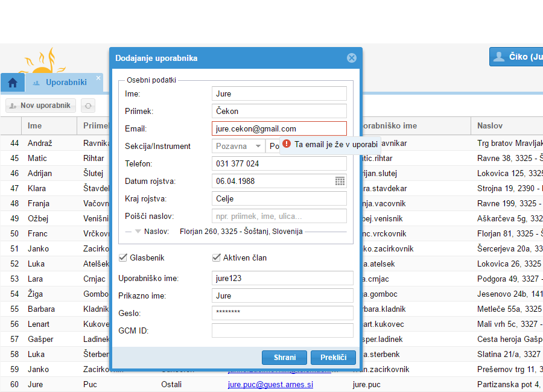This screenshot has width=543, height=392.
Task: Uncheck the Aktiven član checkbox
Action: tap(217, 258)
